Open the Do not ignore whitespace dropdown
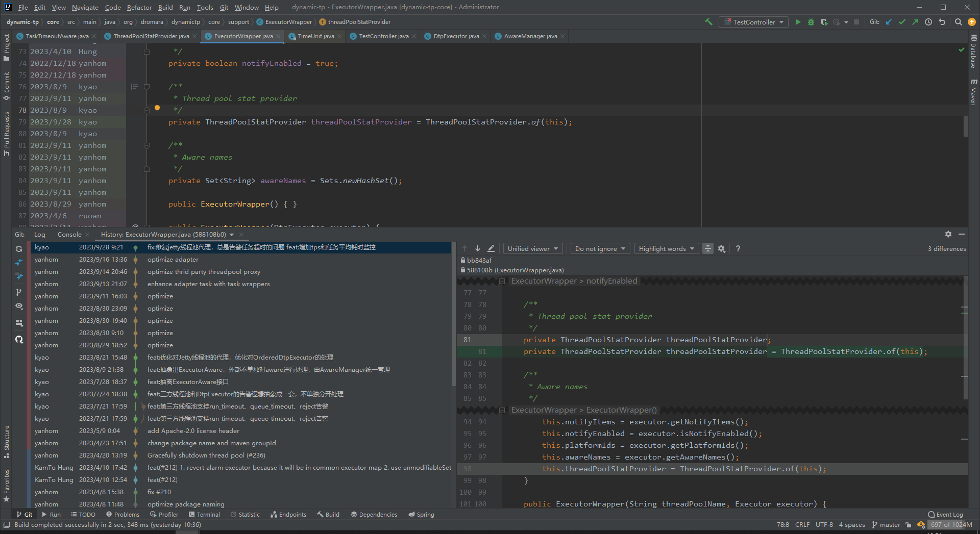 pyautogui.click(x=600, y=248)
